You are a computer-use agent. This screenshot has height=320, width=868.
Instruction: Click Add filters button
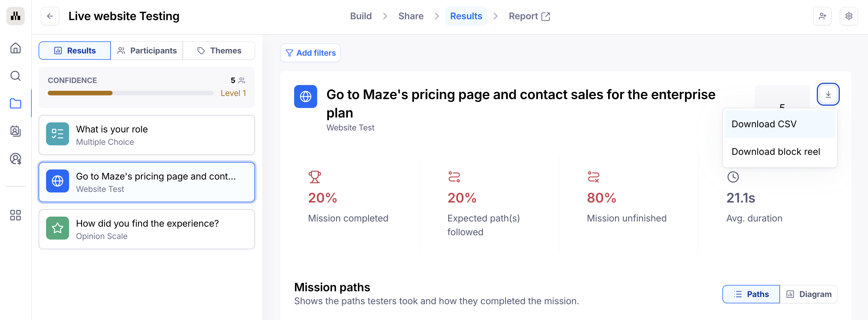(x=310, y=53)
